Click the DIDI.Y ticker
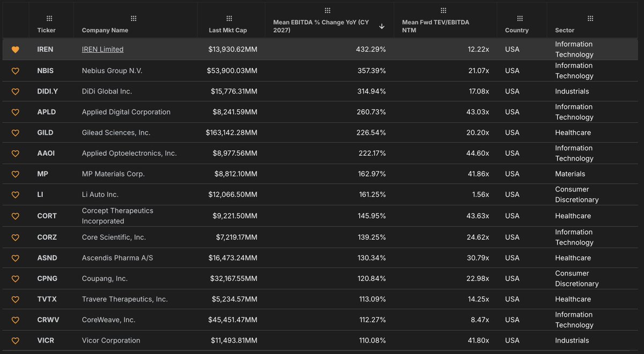644x354 pixels. pyautogui.click(x=47, y=91)
